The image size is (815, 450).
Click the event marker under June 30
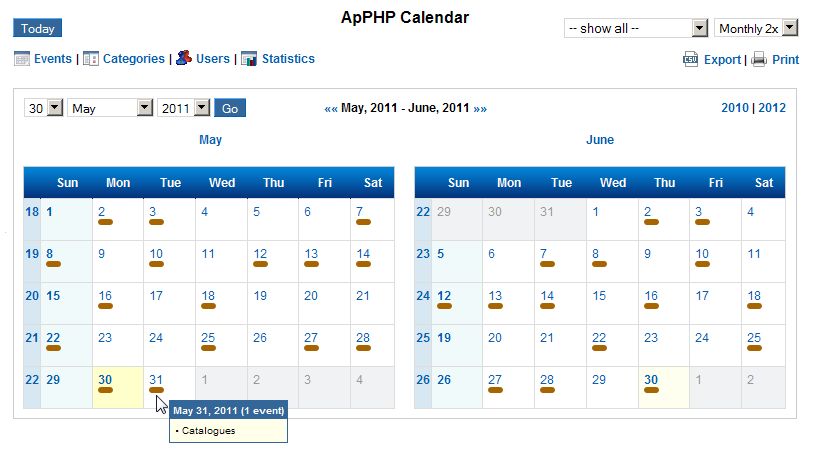click(x=651, y=390)
